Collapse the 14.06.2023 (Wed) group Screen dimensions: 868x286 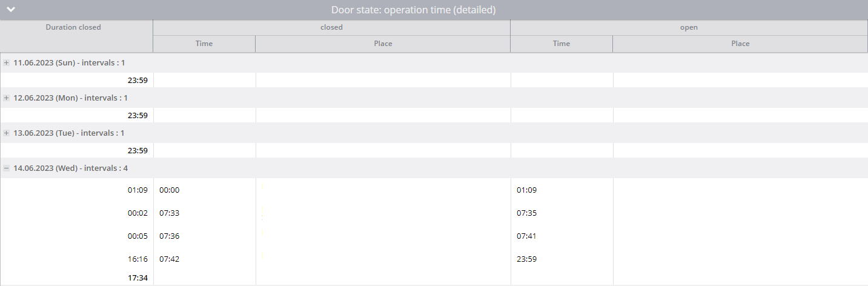(7, 168)
